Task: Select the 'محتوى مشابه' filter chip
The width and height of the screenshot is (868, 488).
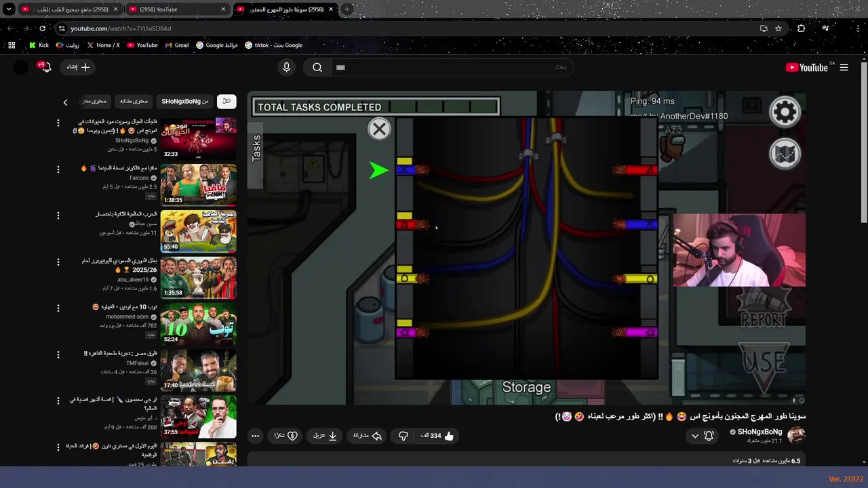Action: click(134, 101)
